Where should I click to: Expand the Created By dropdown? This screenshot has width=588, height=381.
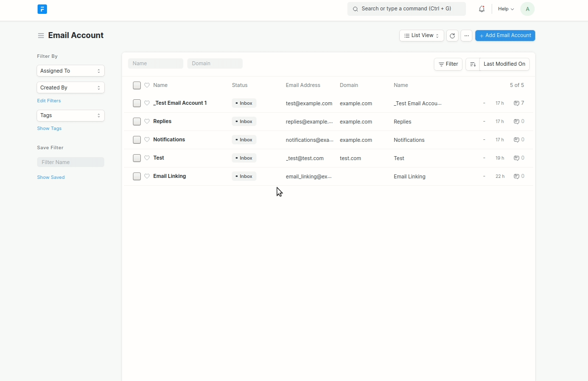click(71, 87)
